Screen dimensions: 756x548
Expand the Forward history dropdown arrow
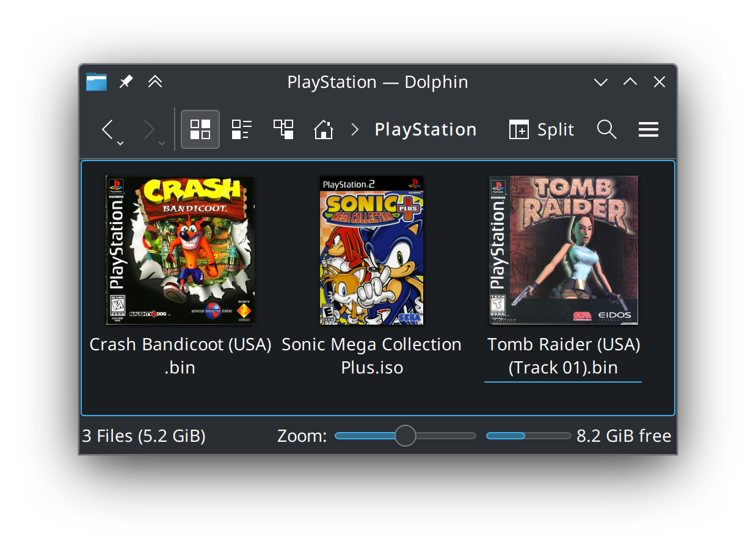(162, 143)
